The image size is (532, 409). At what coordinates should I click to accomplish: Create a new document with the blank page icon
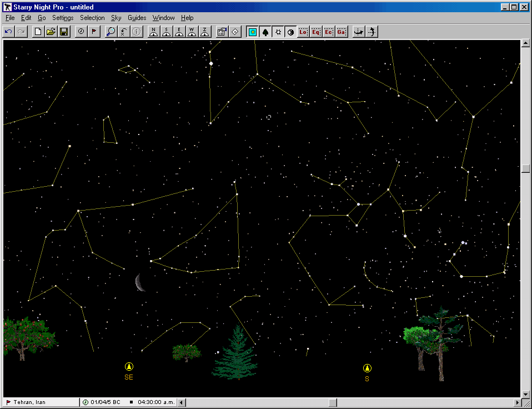pyautogui.click(x=38, y=32)
